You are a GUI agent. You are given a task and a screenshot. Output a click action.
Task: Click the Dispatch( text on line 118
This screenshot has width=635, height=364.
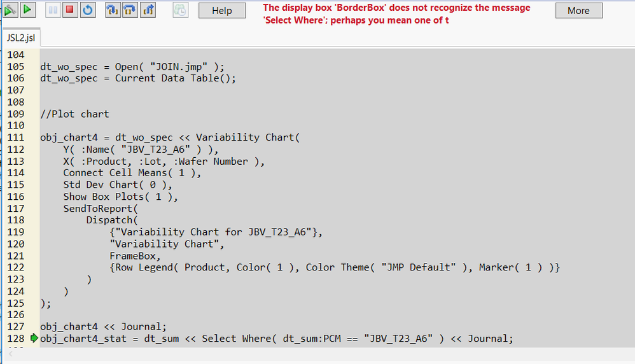(112, 220)
